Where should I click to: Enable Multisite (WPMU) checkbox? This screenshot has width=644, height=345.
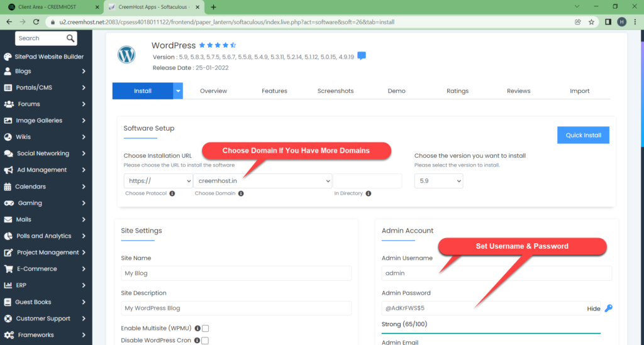pyautogui.click(x=206, y=328)
